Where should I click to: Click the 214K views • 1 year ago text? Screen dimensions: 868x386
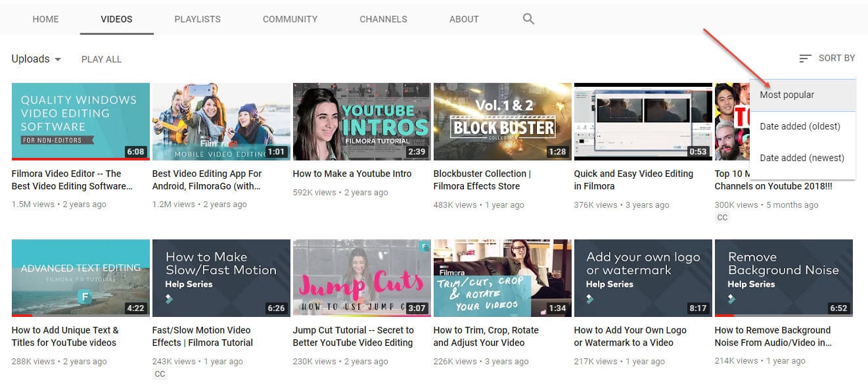[760, 361]
